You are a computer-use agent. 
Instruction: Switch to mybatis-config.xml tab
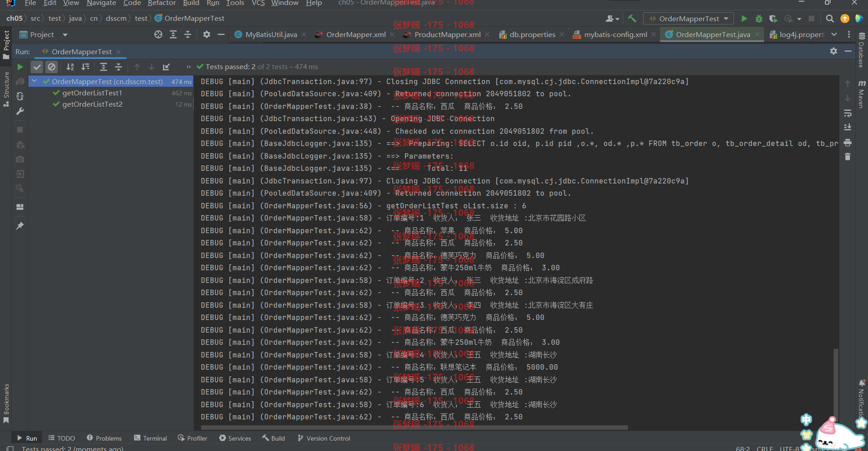pos(615,34)
